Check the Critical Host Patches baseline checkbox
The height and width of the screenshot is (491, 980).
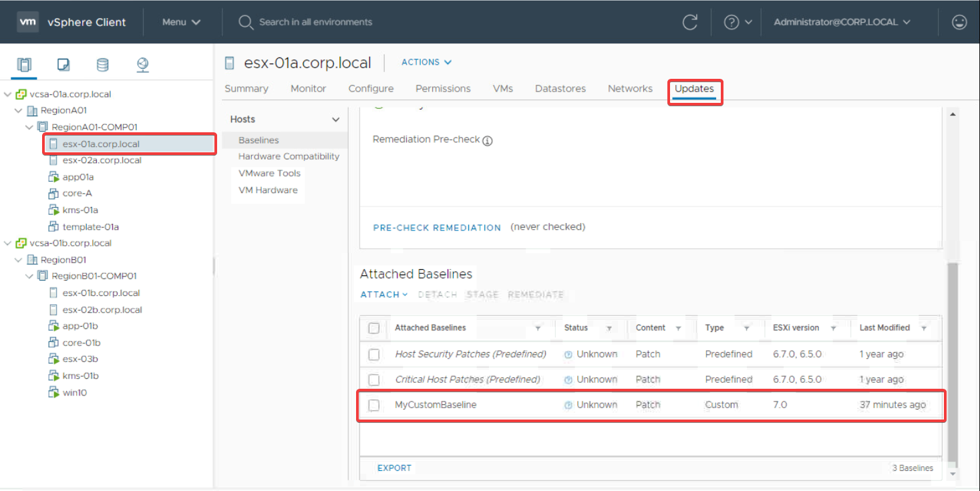point(374,379)
